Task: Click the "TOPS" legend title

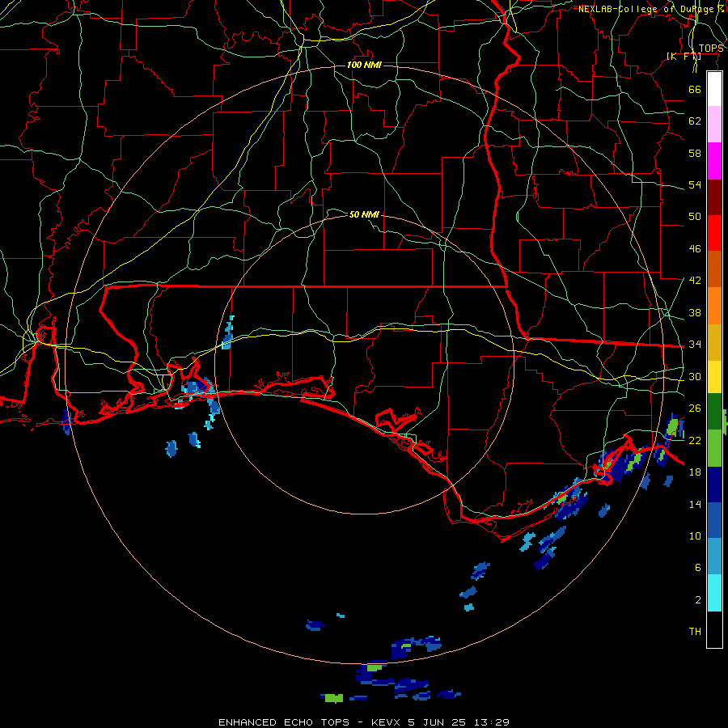Action: (x=711, y=49)
